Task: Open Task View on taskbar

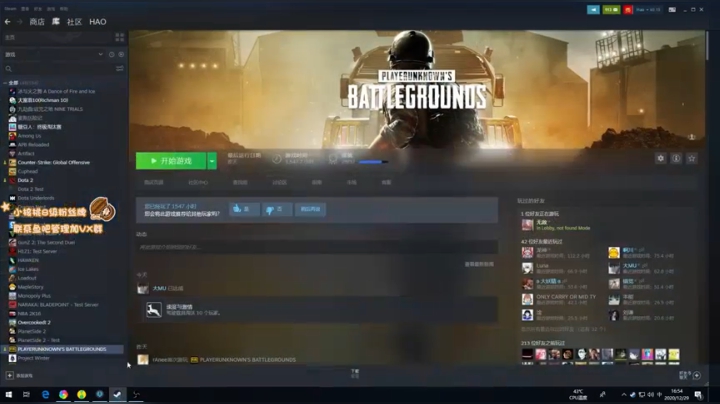Action: click(x=26, y=394)
